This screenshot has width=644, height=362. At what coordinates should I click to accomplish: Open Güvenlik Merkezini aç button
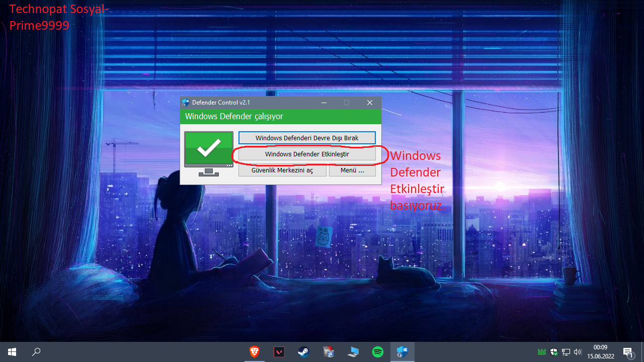[282, 170]
